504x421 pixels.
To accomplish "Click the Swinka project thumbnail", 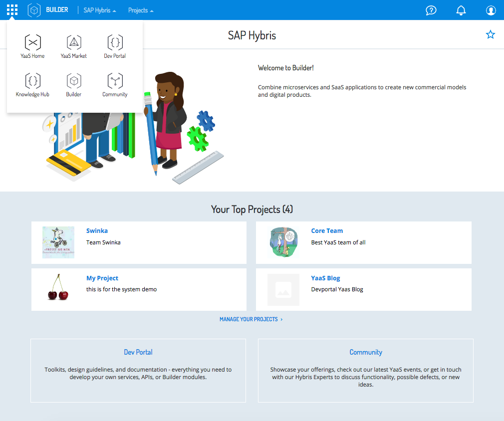I will coord(58,242).
